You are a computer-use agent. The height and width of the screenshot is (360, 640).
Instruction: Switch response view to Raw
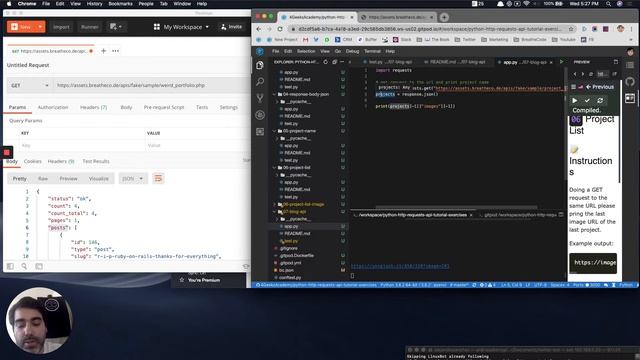coord(43,178)
